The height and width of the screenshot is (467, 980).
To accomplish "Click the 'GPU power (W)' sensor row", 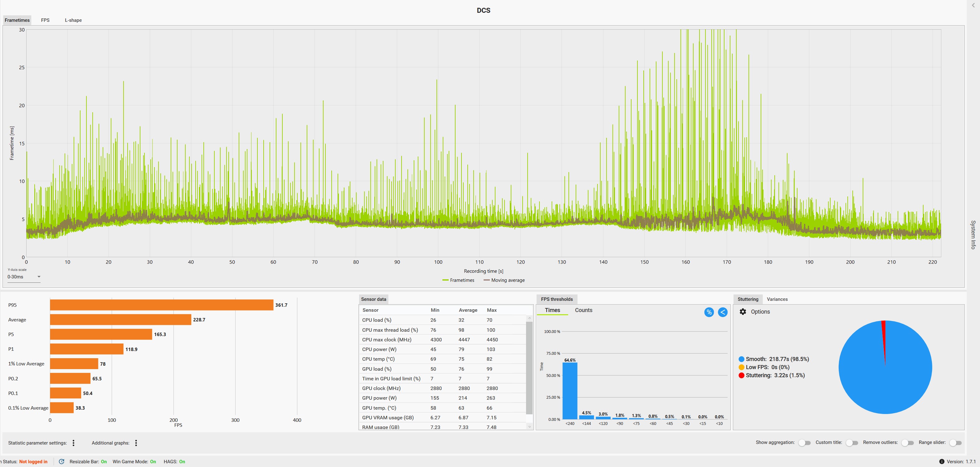I will point(443,398).
